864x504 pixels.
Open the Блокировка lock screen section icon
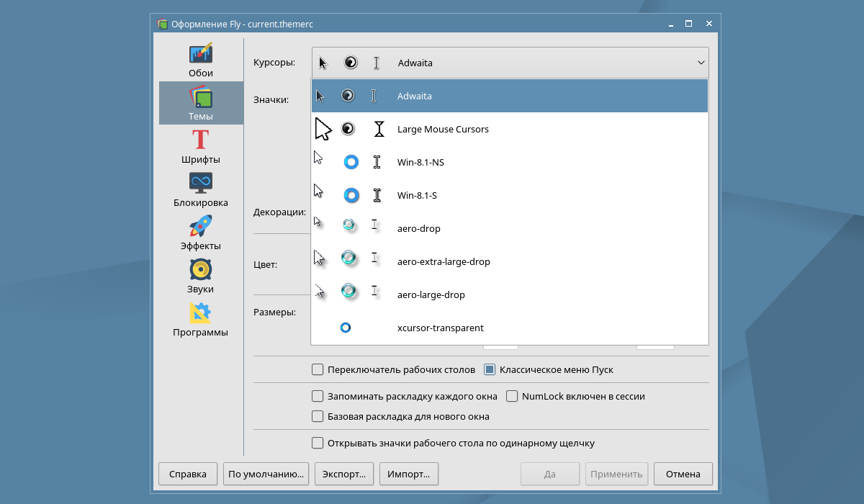coord(201,183)
